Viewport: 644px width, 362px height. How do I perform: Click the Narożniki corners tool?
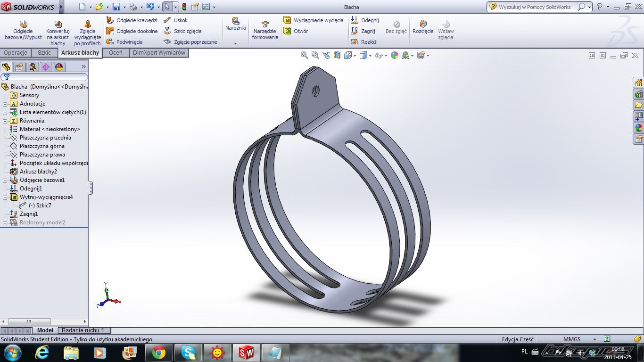(235, 24)
